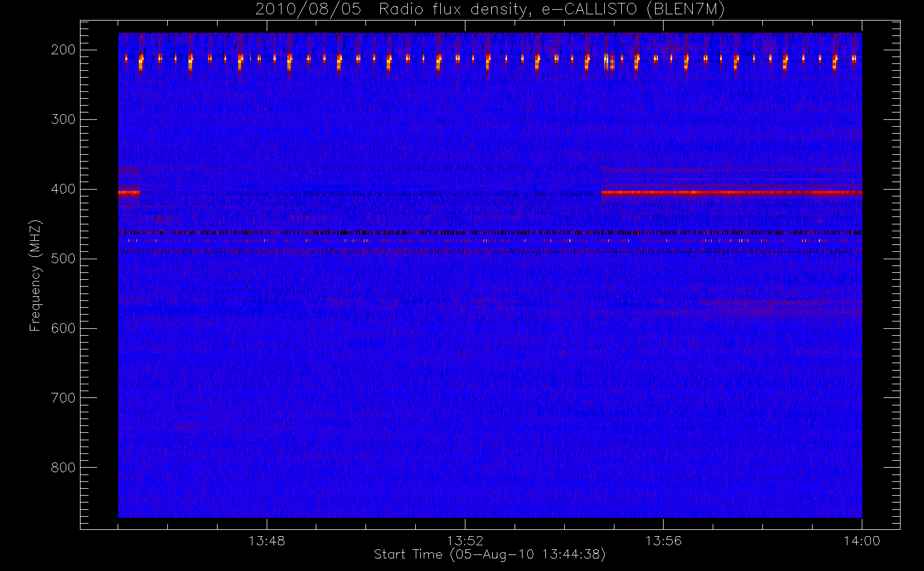Click the 13:52 time tick label
Viewport: 924px width, 571px height.
pyautogui.click(x=465, y=541)
